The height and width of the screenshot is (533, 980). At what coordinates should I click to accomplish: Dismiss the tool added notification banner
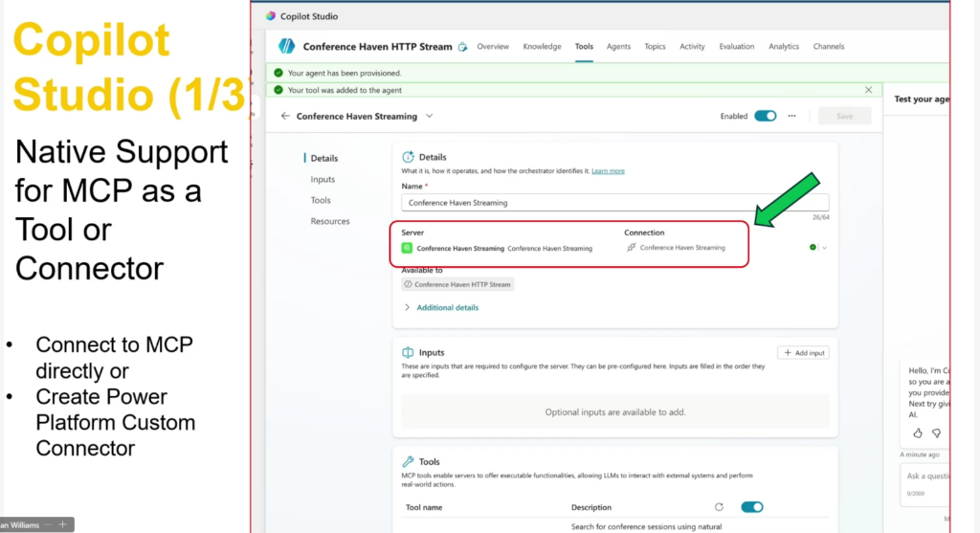868,90
